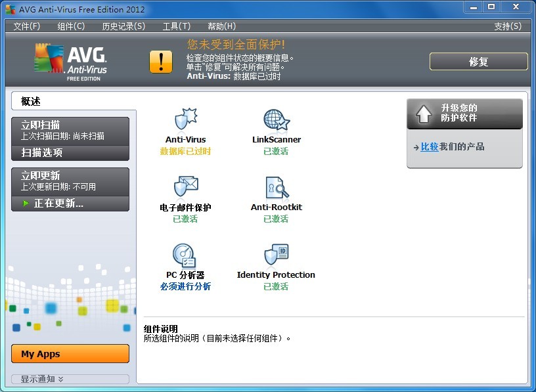The width and height of the screenshot is (536, 392).
Task: Open the Anti-Virus shield component icon
Action: 185,120
